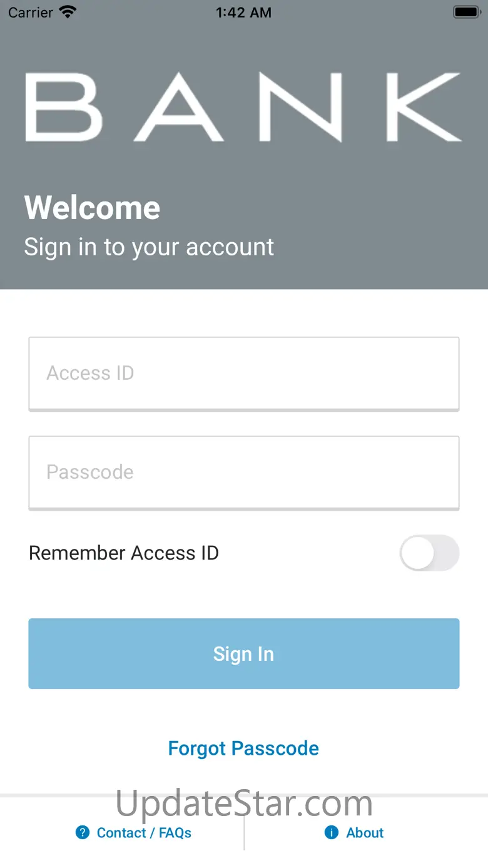
Task: Click the question mark help icon
Action: click(83, 832)
